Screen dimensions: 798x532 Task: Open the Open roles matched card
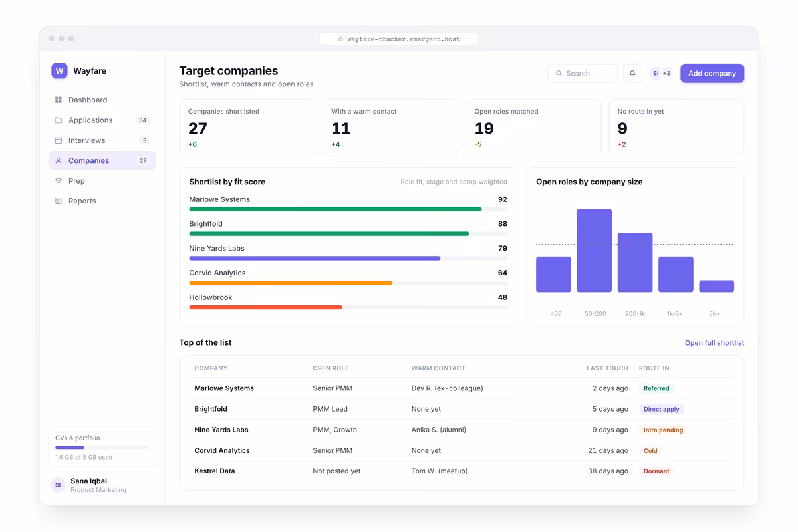tap(533, 128)
